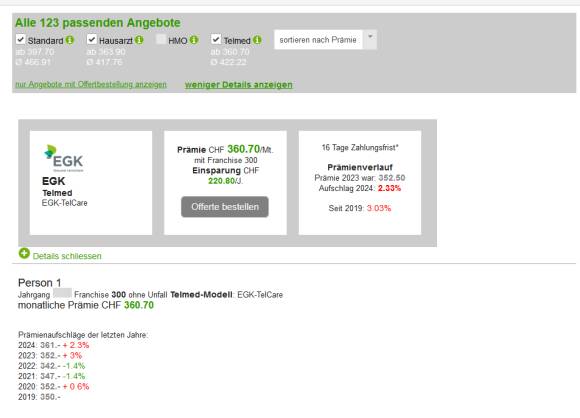The image size is (580, 418).
Task: Uncheck the Standard model checkbox
Action: (21, 39)
